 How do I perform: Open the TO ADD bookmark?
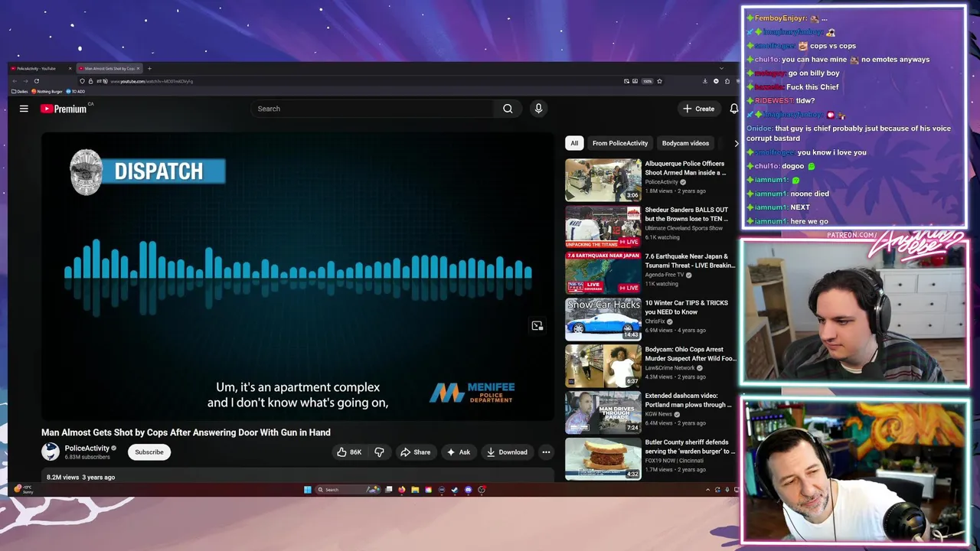pyautogui.click(x=76, y=91)
